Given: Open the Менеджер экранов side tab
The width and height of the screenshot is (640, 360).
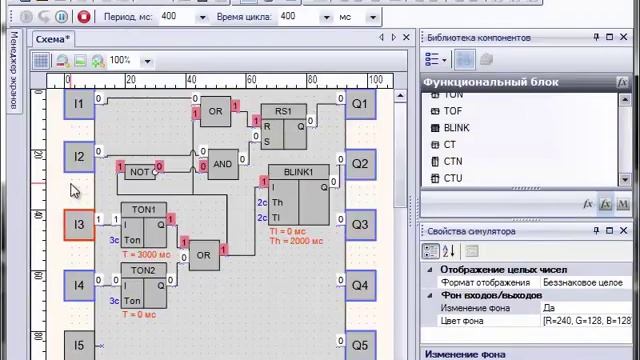Looking at the screenshot, I should (x=14, y=70).
